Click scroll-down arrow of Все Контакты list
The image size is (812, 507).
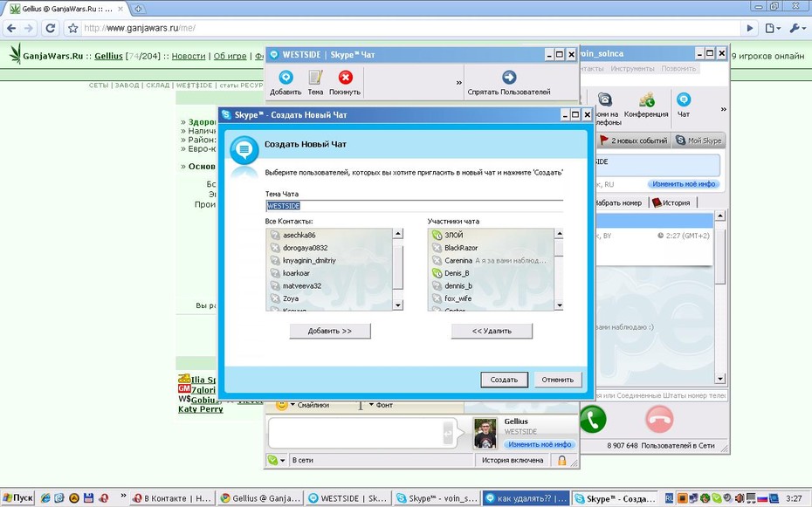pyautogui.click(x=398, y=305)
